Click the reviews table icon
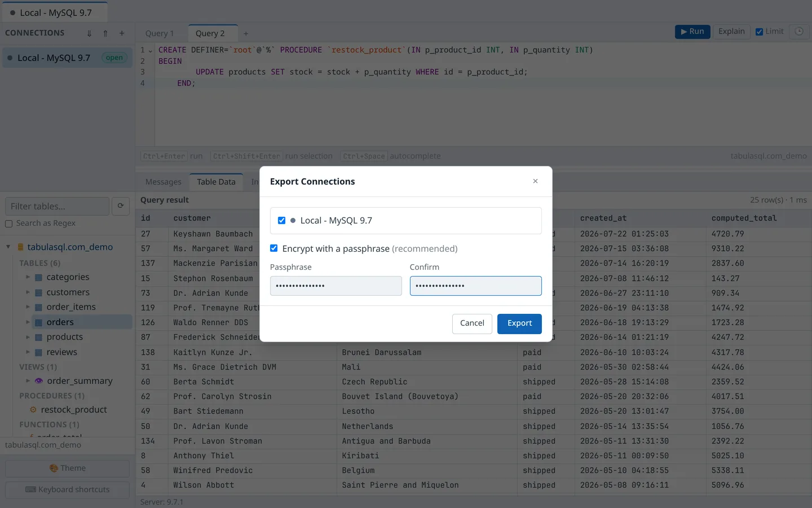 pyautogui.click(x=39, y=352)
